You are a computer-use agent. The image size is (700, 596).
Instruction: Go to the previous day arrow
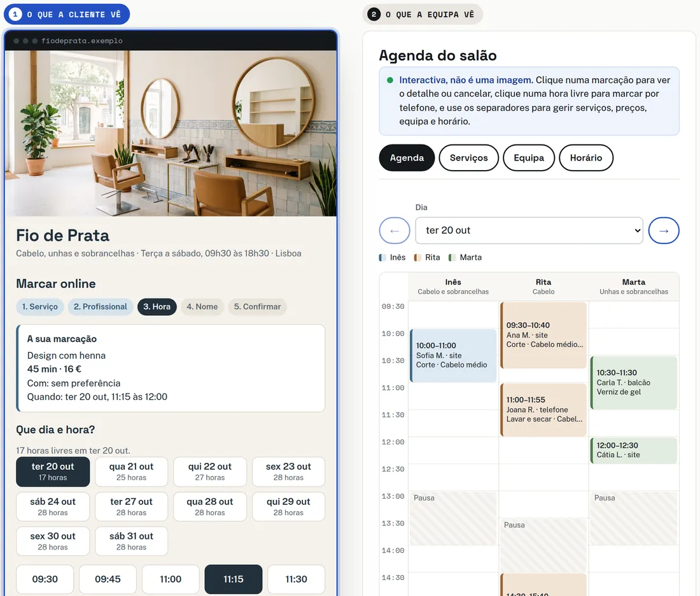pos(395,231)
